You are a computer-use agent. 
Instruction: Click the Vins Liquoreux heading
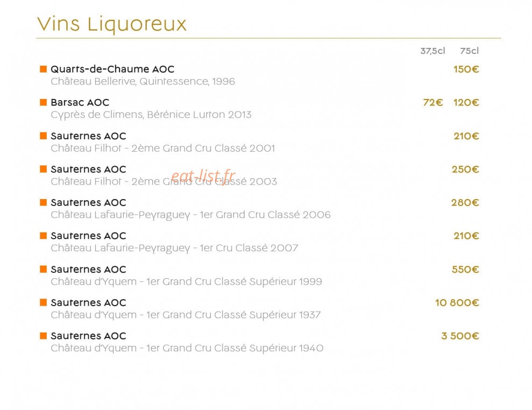(112, 24)
